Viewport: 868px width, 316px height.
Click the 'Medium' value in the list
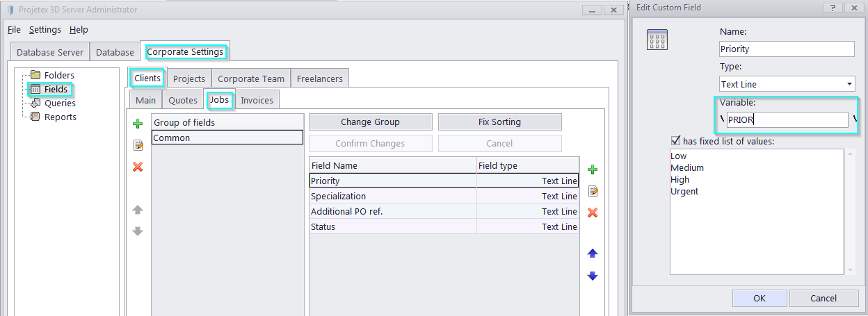(x=687, y=167)
